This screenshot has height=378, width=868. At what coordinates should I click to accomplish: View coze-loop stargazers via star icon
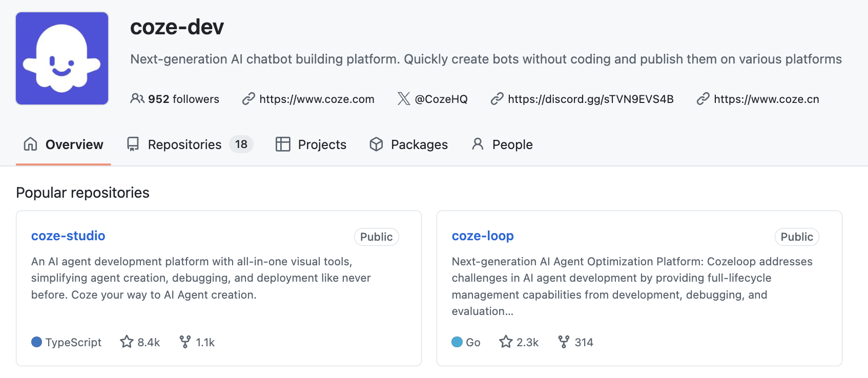coord(506,342)
